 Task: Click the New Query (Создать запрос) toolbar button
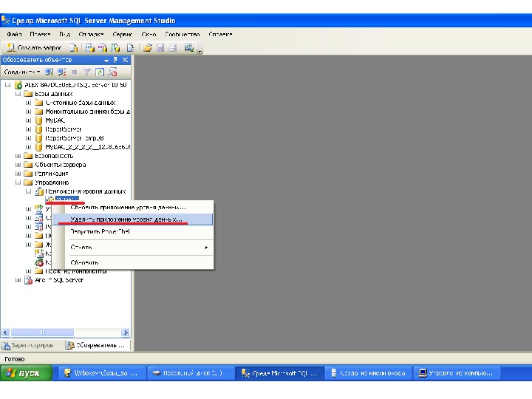coord(35,48)
